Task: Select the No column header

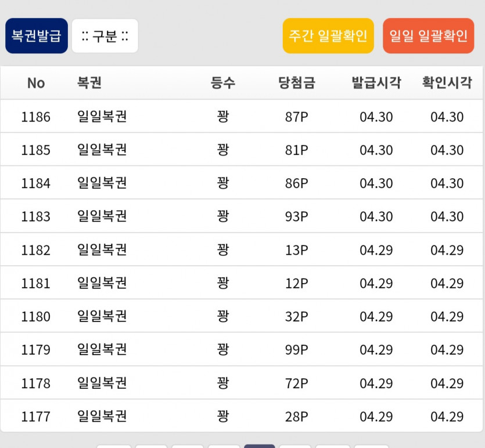Action: (36, 83)
